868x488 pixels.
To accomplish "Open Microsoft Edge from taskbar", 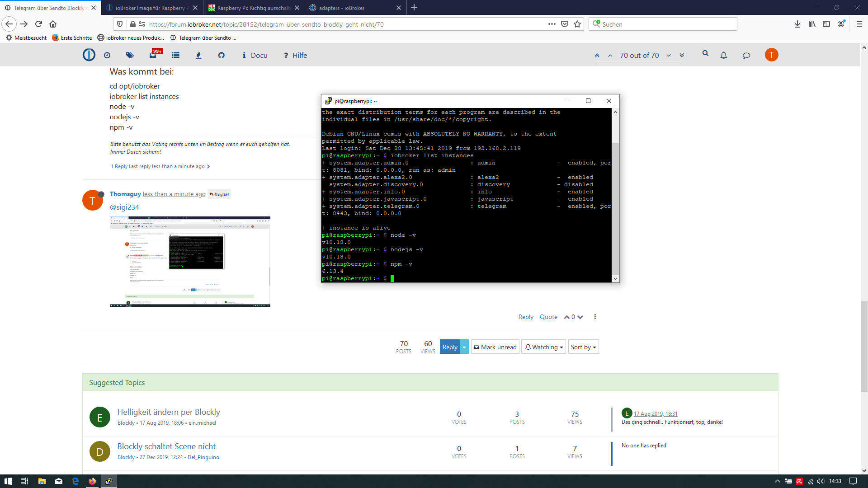I will 75,481.
